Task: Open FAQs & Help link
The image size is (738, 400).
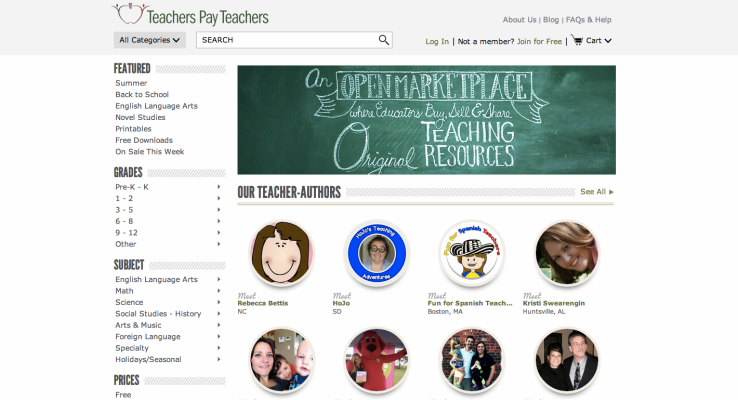Action: [588, 20]
